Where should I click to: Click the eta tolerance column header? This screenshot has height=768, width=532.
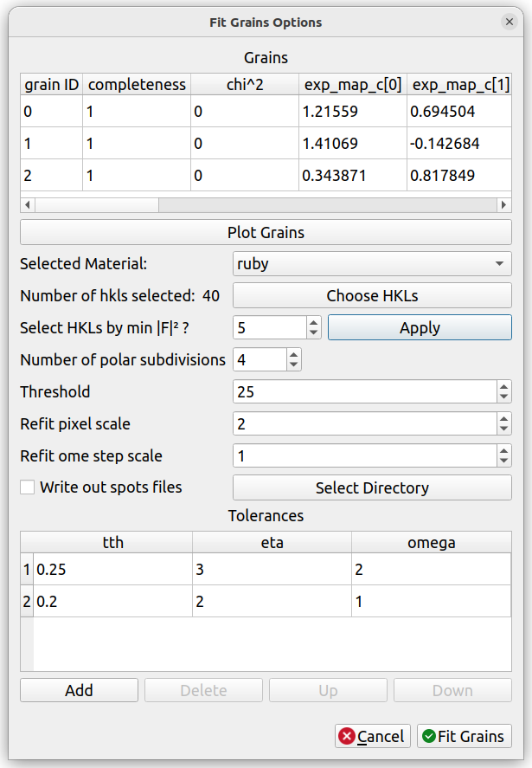272,542
